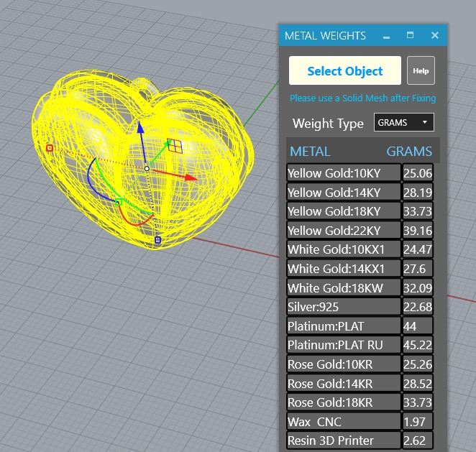Click the 28.52 weight value
This screenshot has height=452, width=476.
coord(418,384)
